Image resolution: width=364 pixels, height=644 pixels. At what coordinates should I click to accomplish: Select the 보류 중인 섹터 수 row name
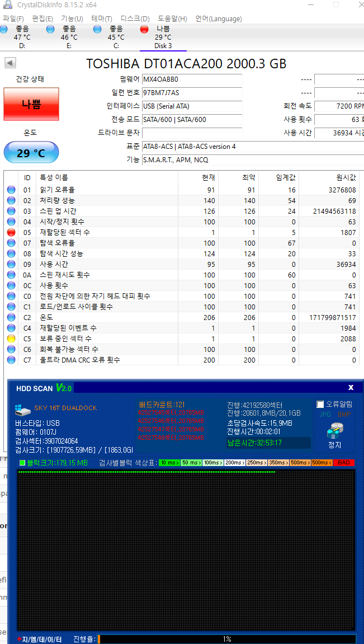(65, 339)
